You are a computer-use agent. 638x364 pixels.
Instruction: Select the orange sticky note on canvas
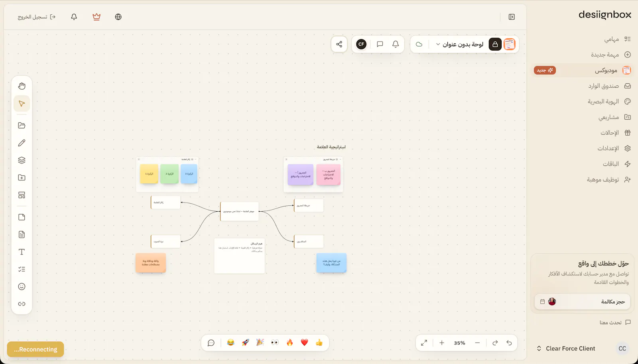click(151, 263)
